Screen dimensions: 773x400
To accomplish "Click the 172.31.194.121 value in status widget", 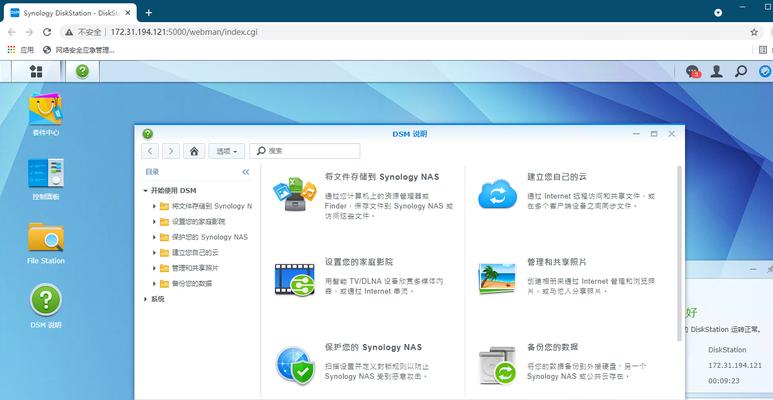I will point(735,365).
